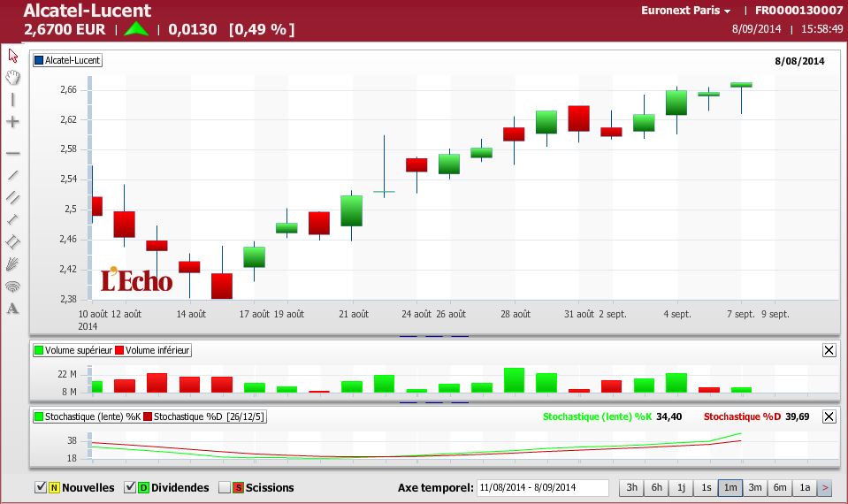848x504 pixels.
Task: Set time range to 6m
Action: click(780, 488)
